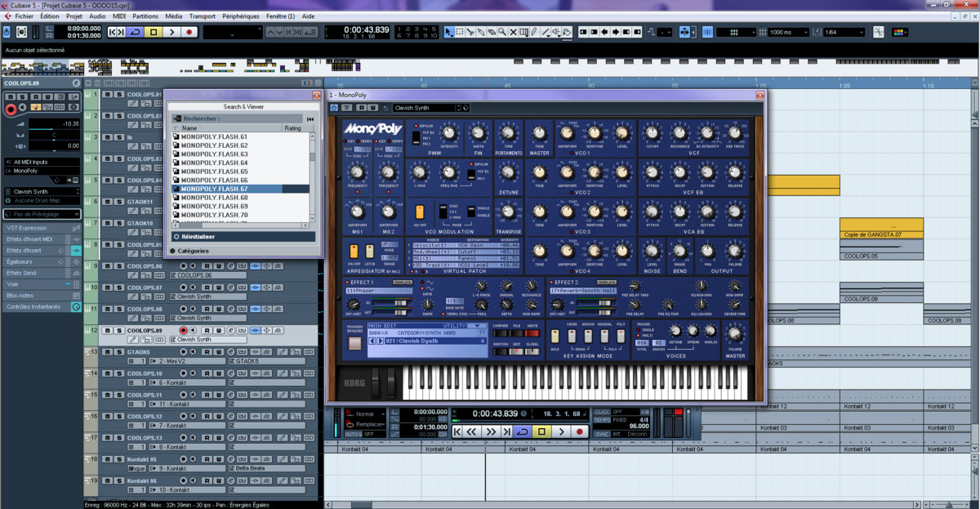
Task: Select the Magnifying glass zoom tool
Action: pos(502,32)
